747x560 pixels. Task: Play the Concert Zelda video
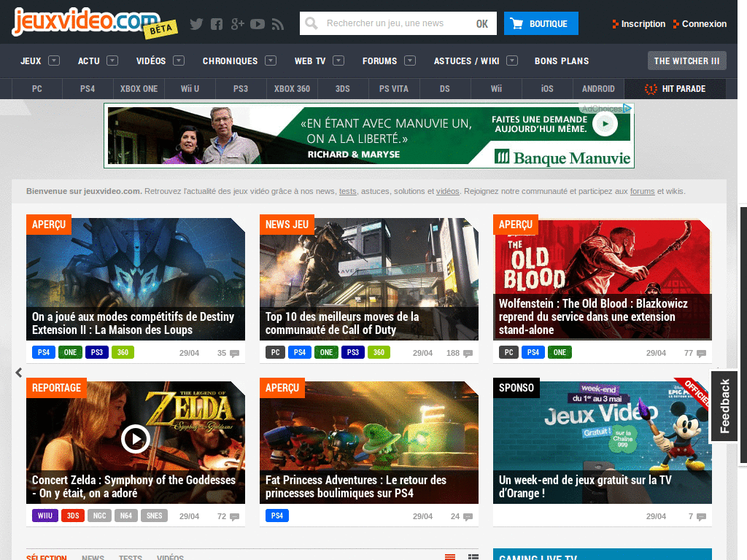[135, 438]
